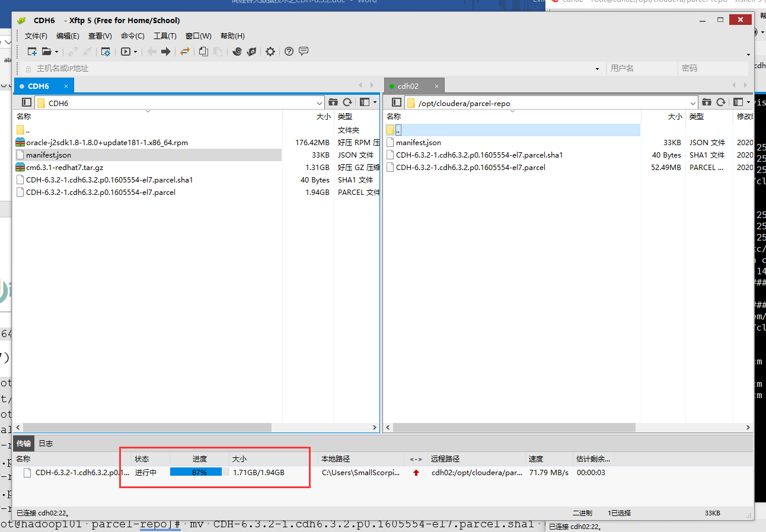Screen dimensions: 766x532
Task: Open the 工具(T) menu
Action: click(165, 36)
